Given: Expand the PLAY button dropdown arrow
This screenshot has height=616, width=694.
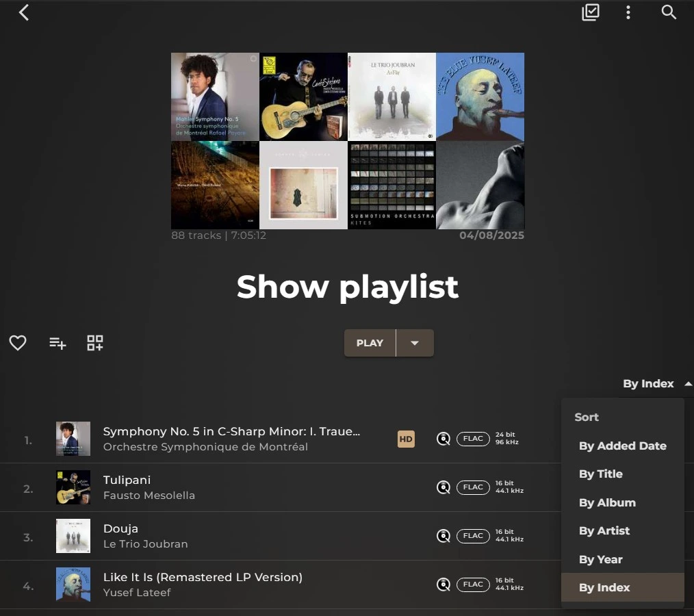Looking at the screenshot, I should point(415,343).
